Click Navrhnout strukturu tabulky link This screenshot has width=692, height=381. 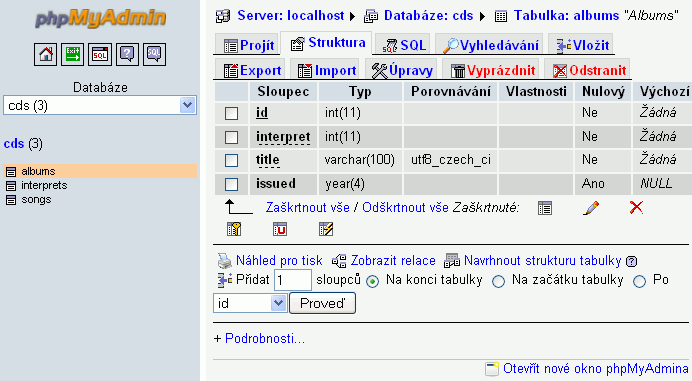pyautogui.click(x=542, y=261)
